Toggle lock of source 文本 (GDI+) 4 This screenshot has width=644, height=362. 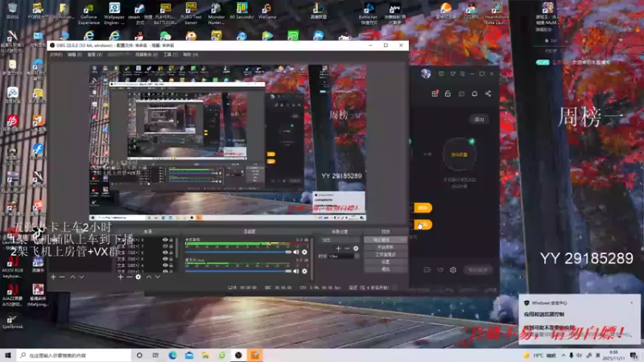tap(171, 265)
